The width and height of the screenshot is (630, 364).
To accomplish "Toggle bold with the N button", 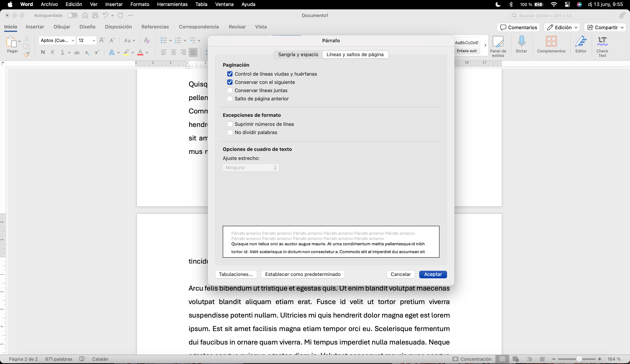I will [43, 52].
